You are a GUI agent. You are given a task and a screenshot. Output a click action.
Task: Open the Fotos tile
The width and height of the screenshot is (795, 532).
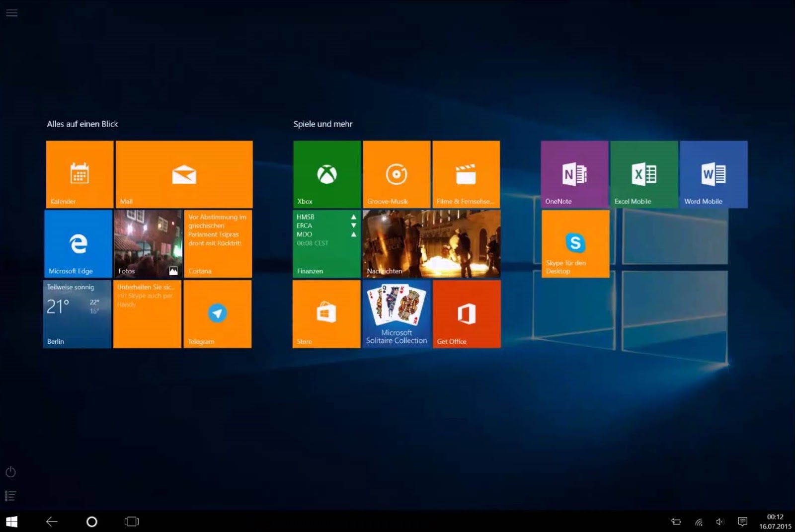tap(148, 244)
